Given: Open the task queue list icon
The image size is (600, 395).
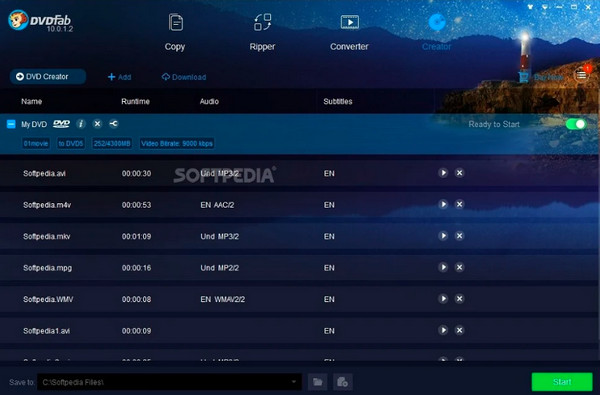Looking at the screenshot, I should 581,75.
